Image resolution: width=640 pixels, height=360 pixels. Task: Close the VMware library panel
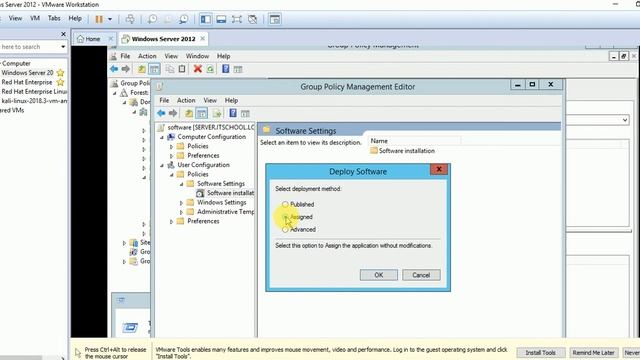point(63,34)
